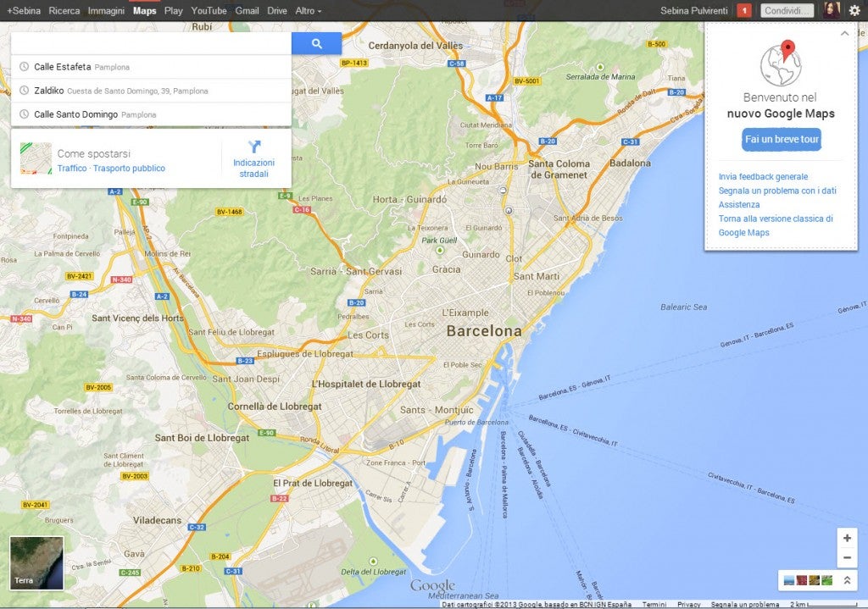
Task: Expand the Altro dropdown menu
Action: pos(308,10)
